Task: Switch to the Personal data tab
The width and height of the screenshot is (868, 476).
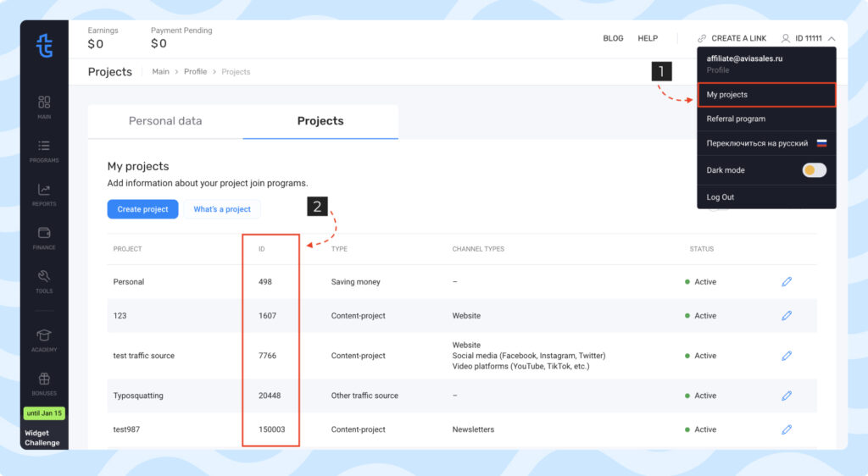Action: click(x=165, y=121)
